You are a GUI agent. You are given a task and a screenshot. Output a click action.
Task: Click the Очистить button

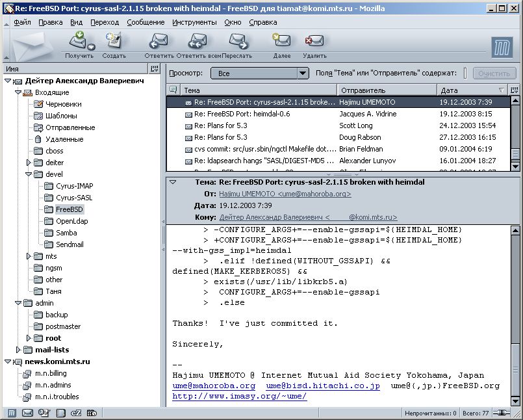494,73
